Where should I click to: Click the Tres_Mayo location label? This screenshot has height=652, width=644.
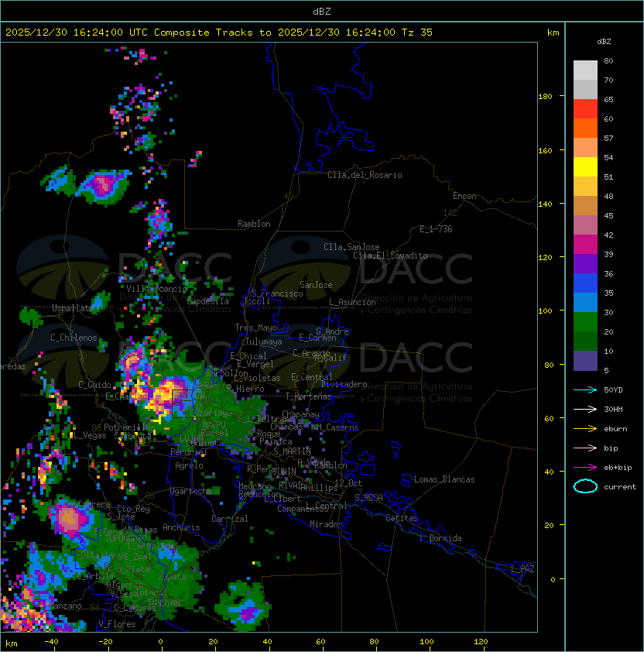point(255,328)
